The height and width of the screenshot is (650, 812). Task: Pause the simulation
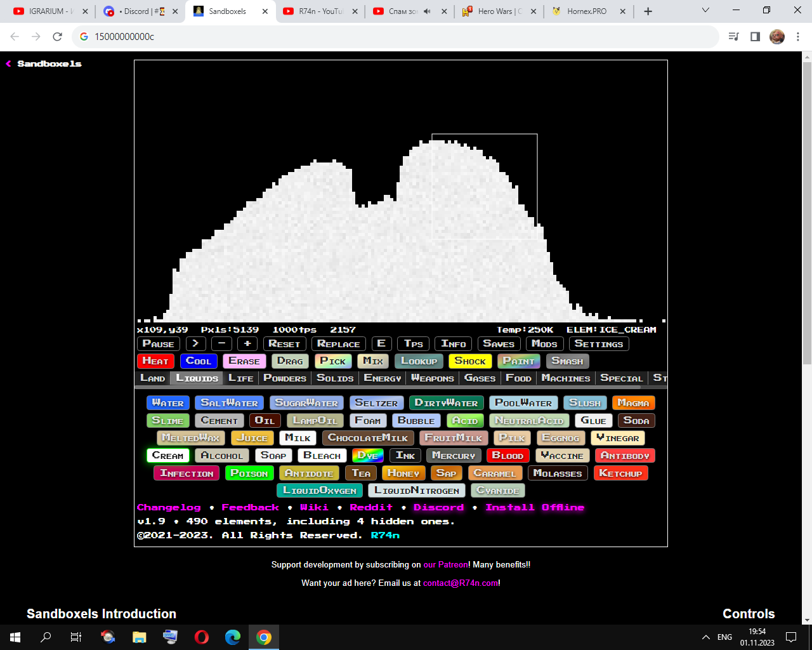pos(159,344)
